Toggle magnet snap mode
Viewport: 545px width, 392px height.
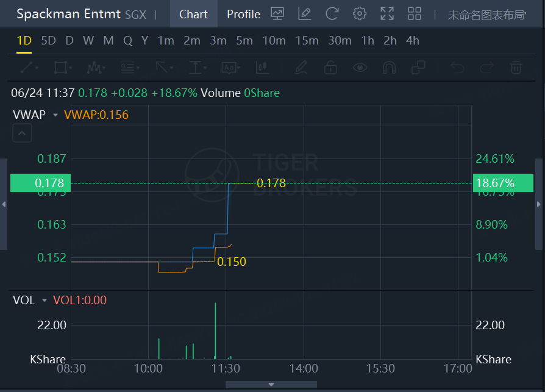(x=389, y=68)
